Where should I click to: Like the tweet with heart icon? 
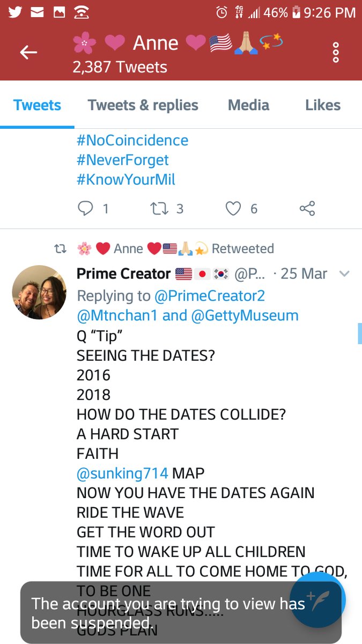(233, 208)
